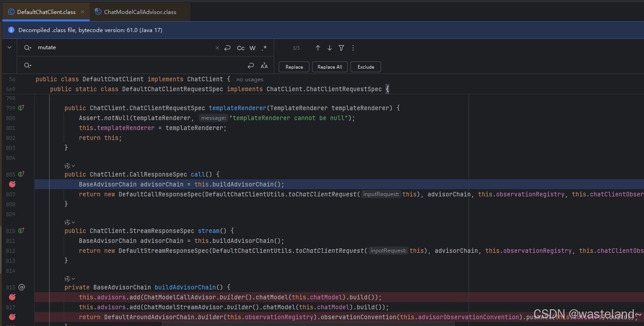Viewport: 644px width, 326px height.
Task: Click buildAdvisorChain method declaration on line 815
Action: click(x=185, y=287)
